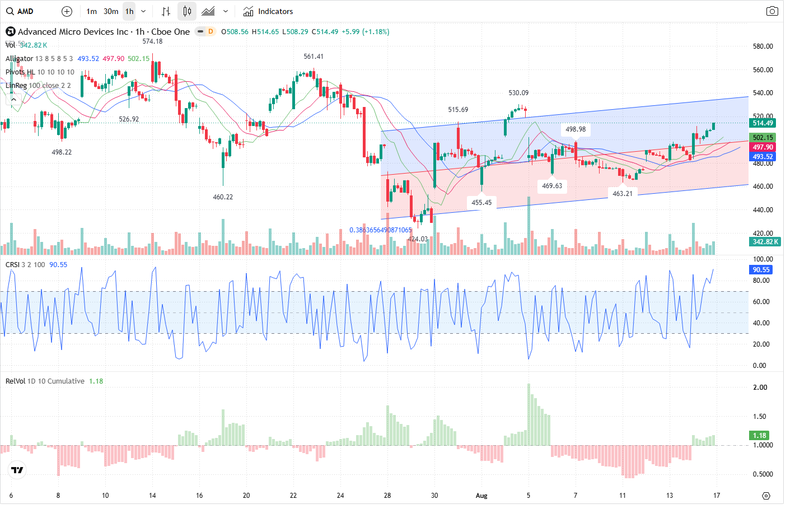This screenshot has width=795, height=532.
Task: Select the 1h timeframe
Action: [129, 11]
